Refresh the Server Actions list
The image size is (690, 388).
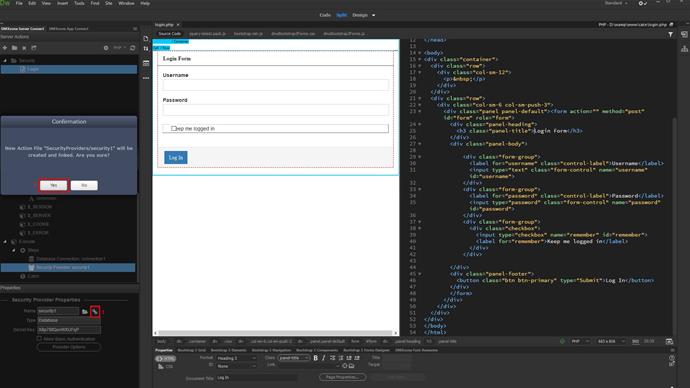[x=132, y=48]
